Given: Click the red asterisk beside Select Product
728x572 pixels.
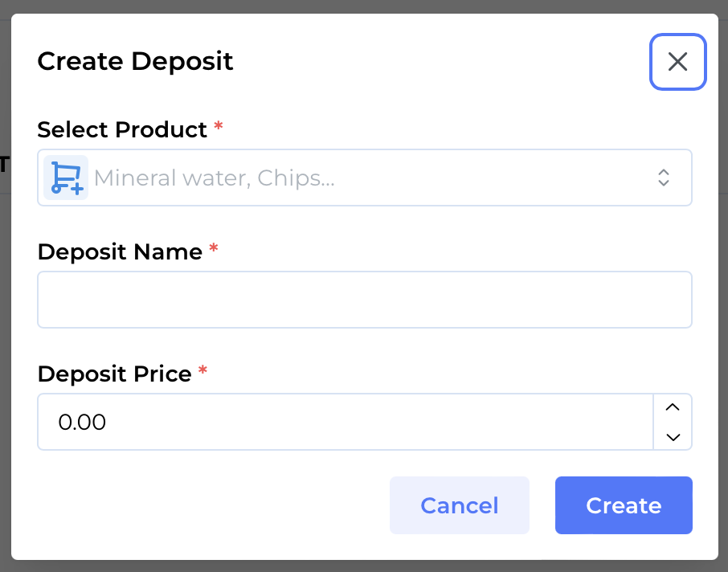Looking at the screenshot, I should [218, 129].
